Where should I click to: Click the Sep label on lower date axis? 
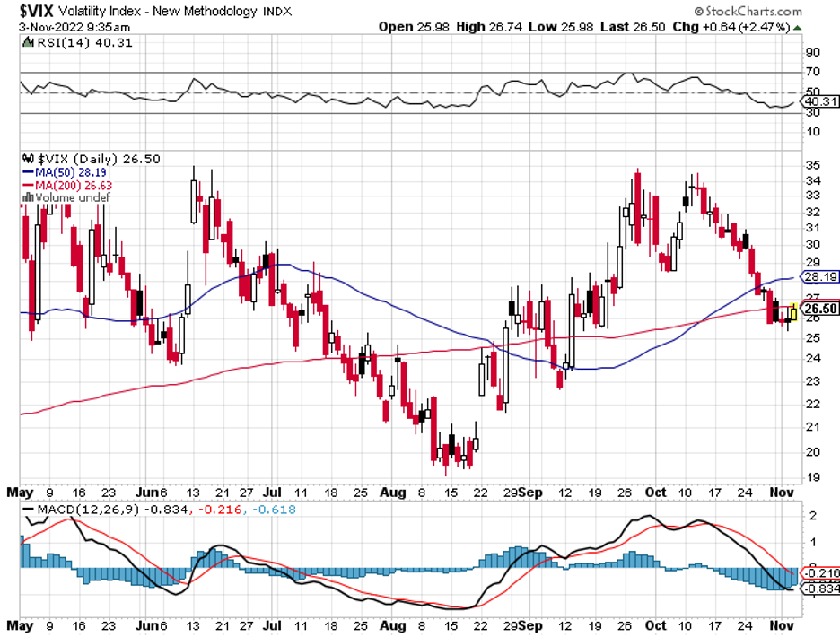(x=531, y=625)
